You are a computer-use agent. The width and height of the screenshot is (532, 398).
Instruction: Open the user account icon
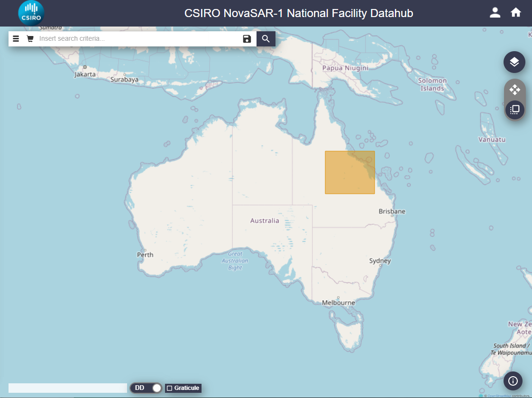tap(495, 12)
